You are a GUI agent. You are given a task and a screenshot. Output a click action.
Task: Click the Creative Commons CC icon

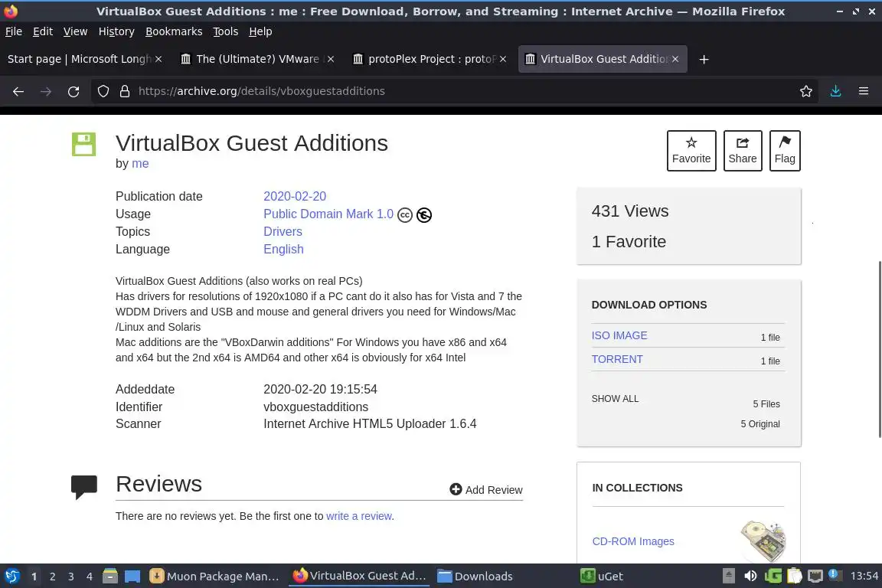tap(405, 215)
